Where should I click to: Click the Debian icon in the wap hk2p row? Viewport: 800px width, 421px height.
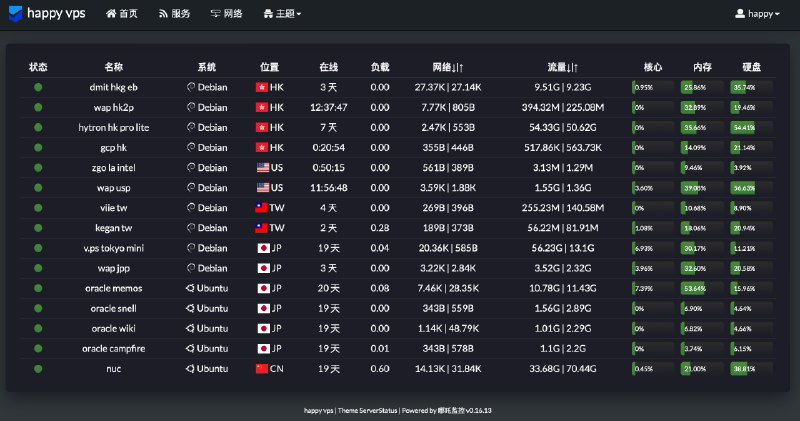click(191, 107)
